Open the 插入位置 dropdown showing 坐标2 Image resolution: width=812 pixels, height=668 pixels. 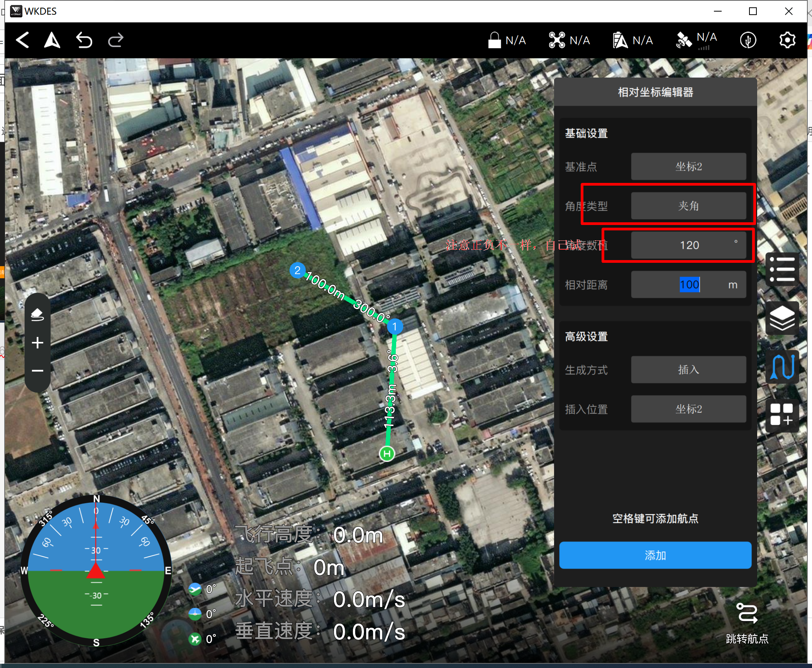click(688, 409)
